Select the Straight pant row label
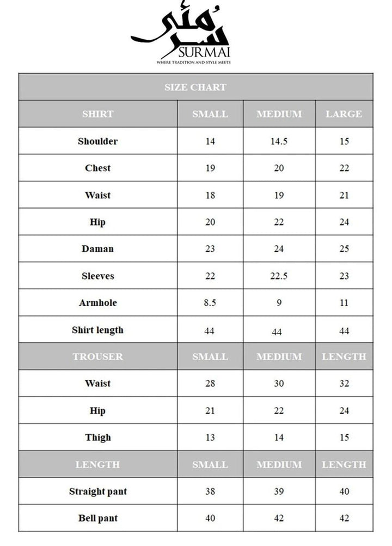The image size is (392, 546). [98, 491]
